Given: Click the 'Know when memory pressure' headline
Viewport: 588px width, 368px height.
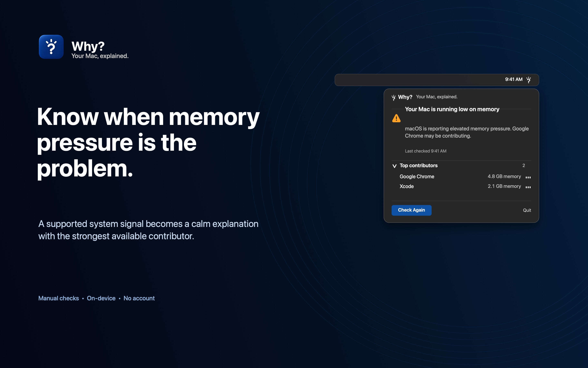Looking at the screenshot, I should 148,143.
